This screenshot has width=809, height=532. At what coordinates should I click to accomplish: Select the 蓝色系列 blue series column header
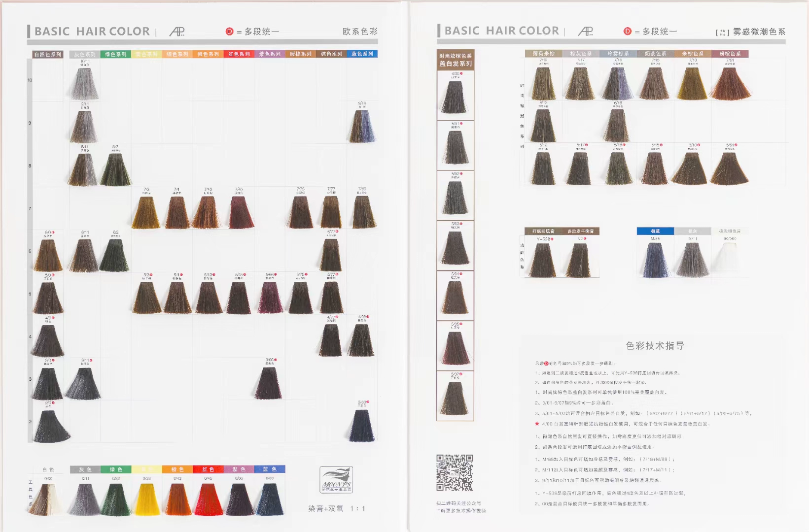click(362, 54)
